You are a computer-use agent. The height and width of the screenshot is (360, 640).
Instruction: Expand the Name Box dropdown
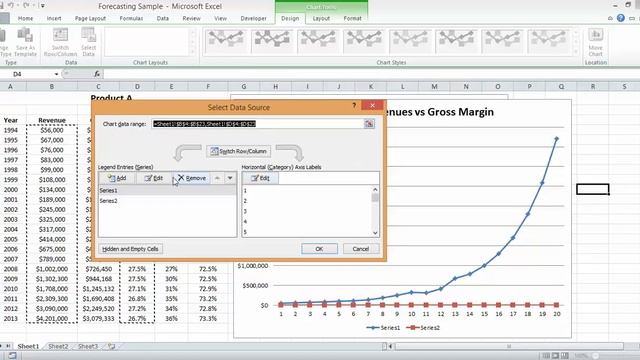[x=56, y=74]
